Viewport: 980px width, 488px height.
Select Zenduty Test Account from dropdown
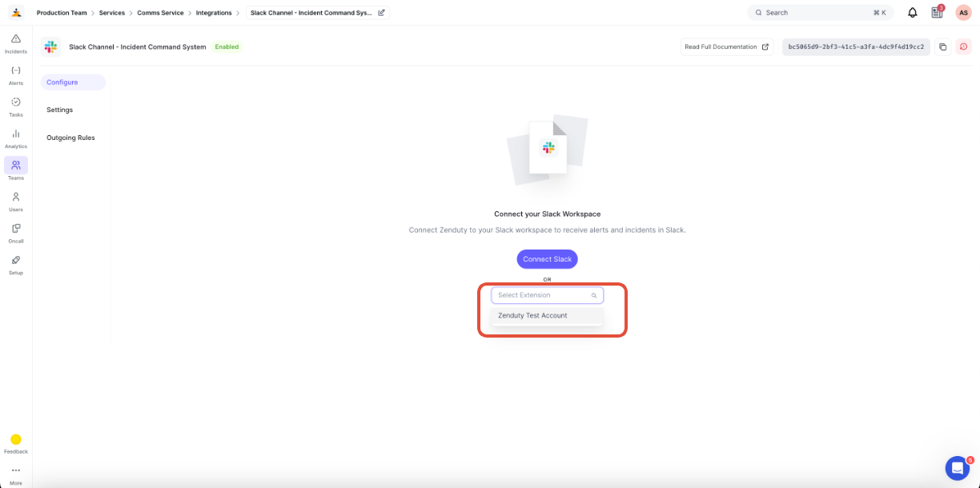pos(532,315)
